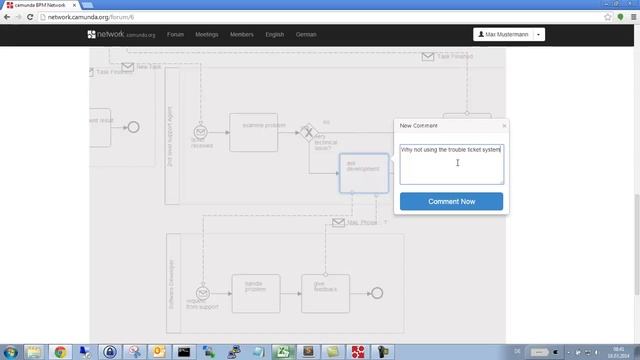Click the Comment Now button
The height and width of the screenshot is (360, 640).
coord(451,201)
